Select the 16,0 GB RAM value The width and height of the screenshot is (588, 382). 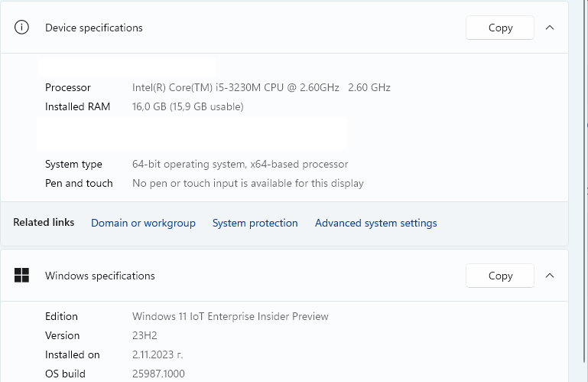point(188,106)
